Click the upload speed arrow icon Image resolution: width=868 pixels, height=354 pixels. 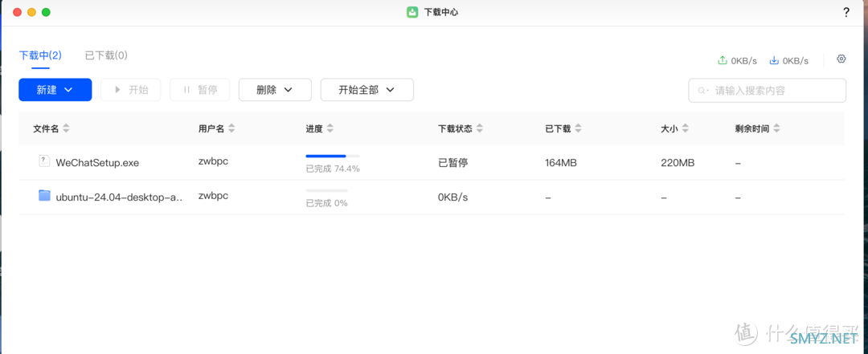pyautogui.click(x=722, y=60)
